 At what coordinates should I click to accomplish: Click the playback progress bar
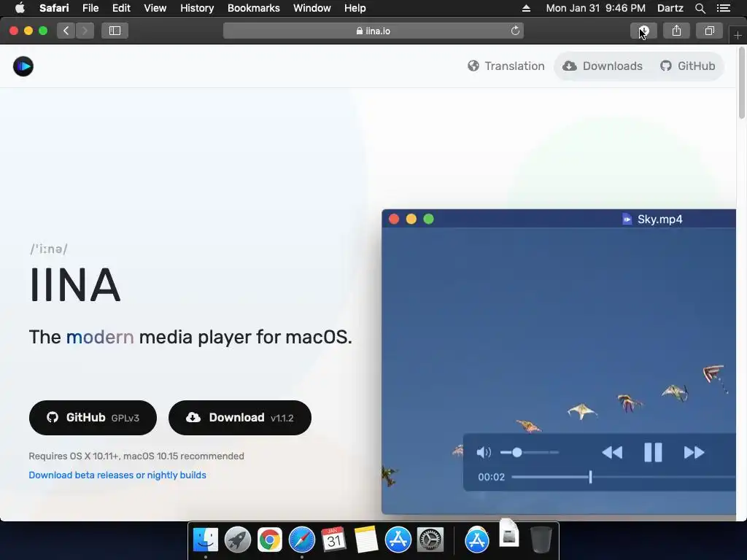pyautogui.click(x=624, y=477)
